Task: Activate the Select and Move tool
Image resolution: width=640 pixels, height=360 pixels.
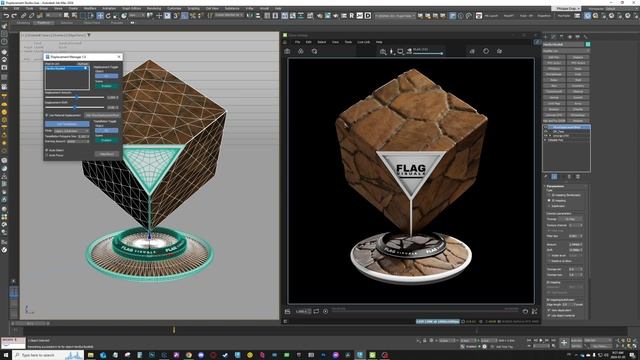Action: (100, 16)
